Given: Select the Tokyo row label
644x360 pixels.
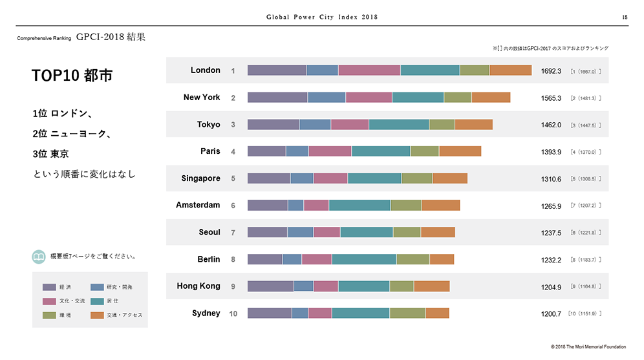Looking at the screenshot, I should [208, 124].
